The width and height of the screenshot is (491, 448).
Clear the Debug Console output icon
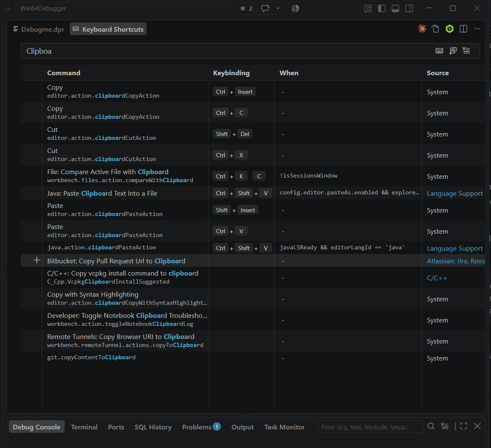pos(445,426)
